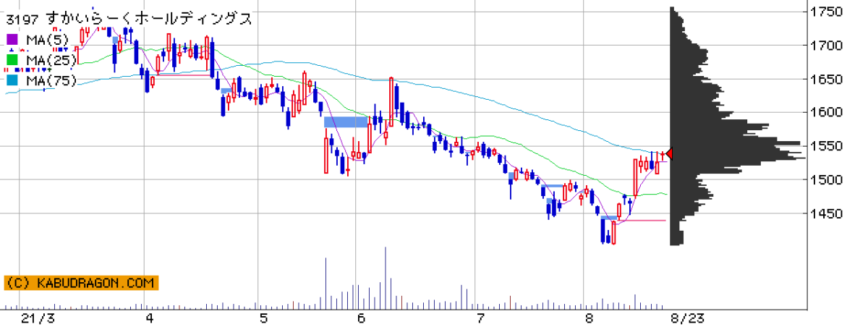Viewport: 868px width, 327px height.
Task: Click the pink support line near 1440
Action: 642,221
